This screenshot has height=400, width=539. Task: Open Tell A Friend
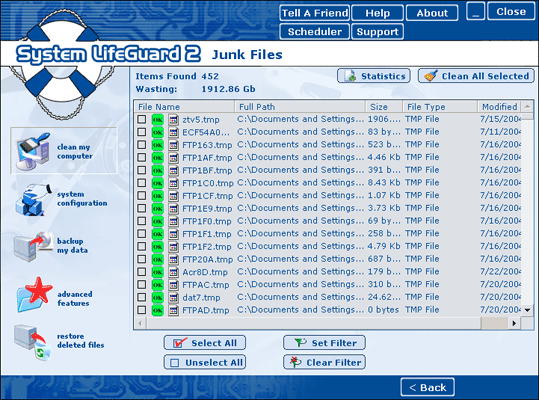(315, 13)
